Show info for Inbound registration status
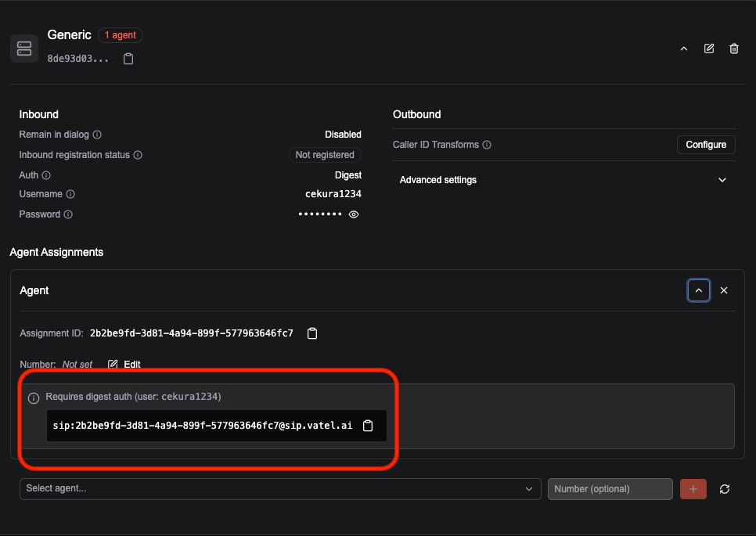This screenshot has width=756, height=536. click(x=138, y=155)
